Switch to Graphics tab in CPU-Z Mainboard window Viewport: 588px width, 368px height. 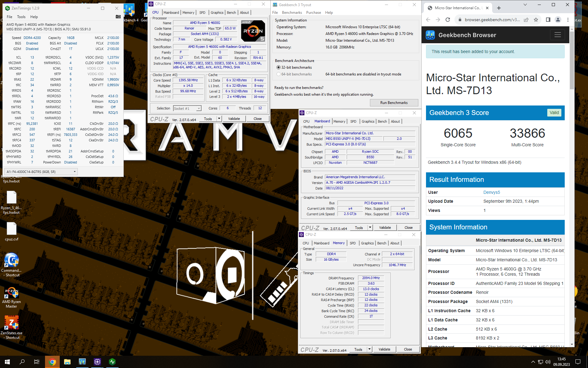pos(368,121)
